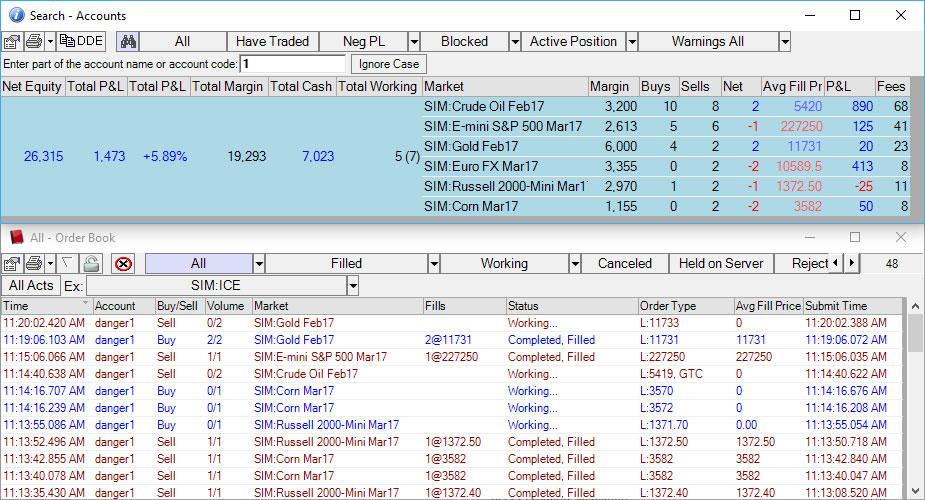Click the binoculars search icon
The image size is (925, 500).
pos(127,42)
